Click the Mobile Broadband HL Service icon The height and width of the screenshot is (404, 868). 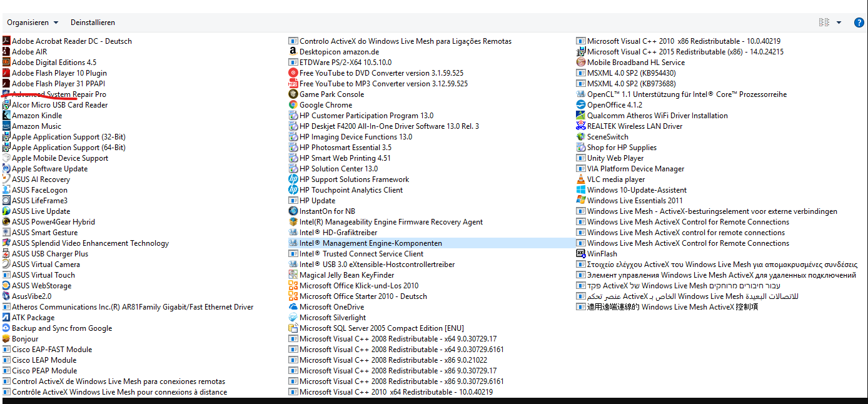581,63
